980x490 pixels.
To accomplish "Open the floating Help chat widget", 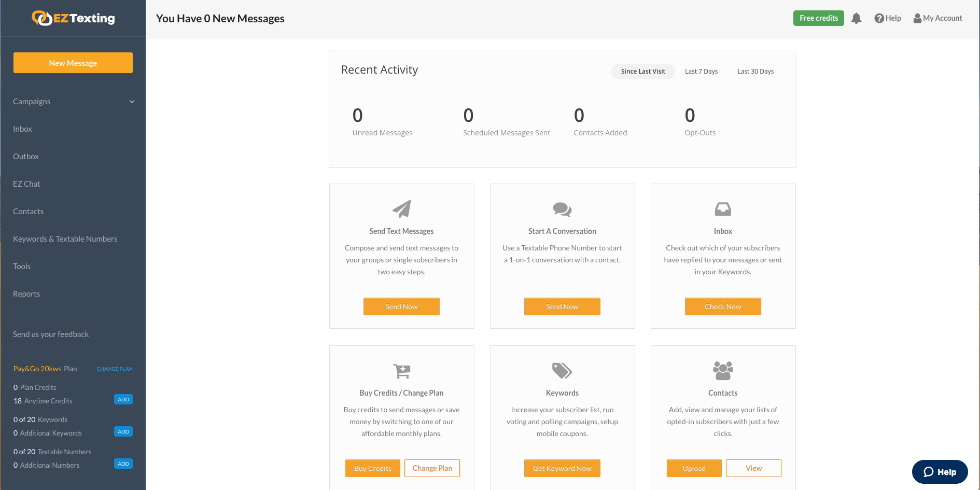I will click(940, 472).
